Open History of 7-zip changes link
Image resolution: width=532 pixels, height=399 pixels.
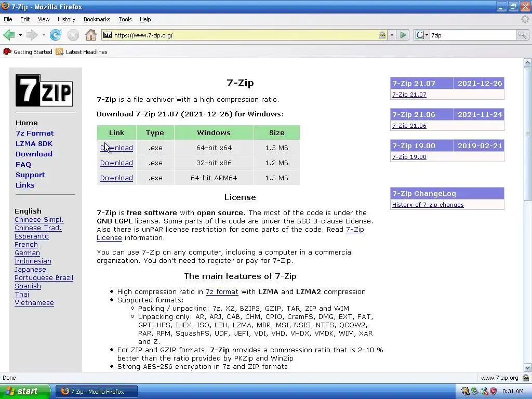tap(428, 205)
